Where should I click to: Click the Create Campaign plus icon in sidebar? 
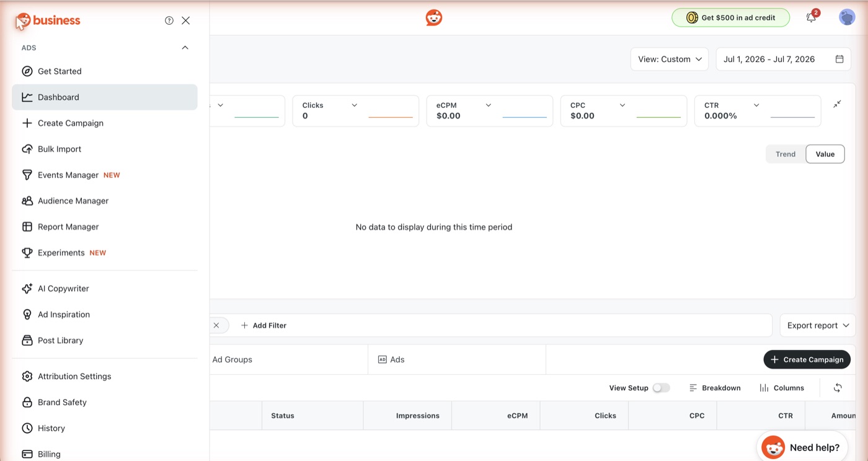coord(27,123)
